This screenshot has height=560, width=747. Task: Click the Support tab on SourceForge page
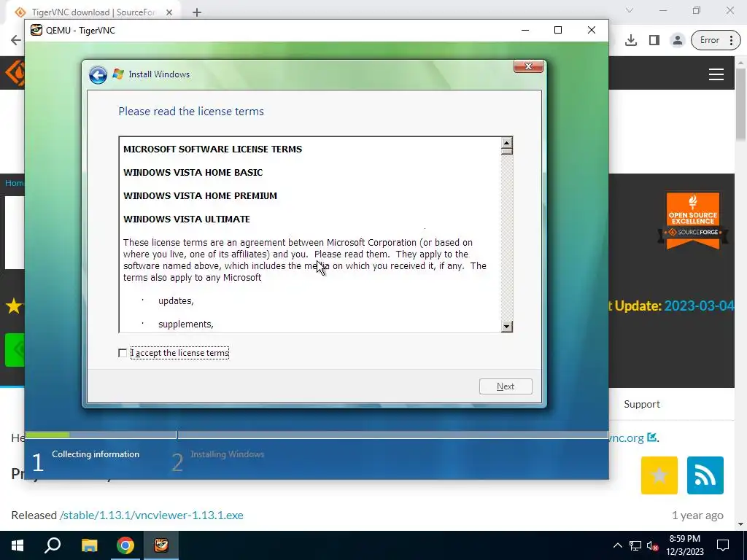click(x=642, y=404)
